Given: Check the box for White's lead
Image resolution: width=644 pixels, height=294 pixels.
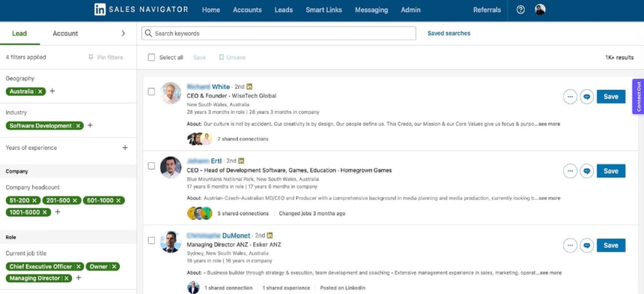Looking at the screenshot, I should point(151,91).
